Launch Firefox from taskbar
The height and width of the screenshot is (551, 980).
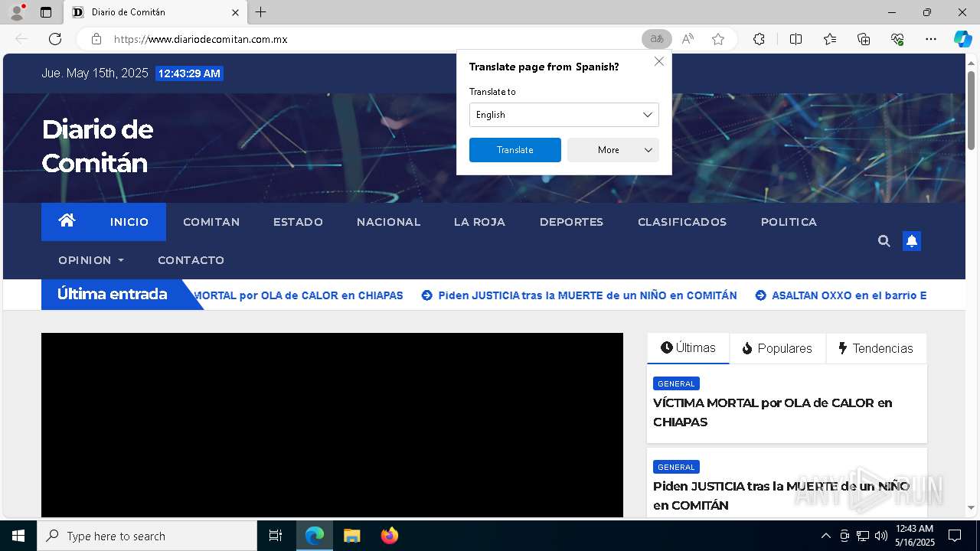(389, 536)
